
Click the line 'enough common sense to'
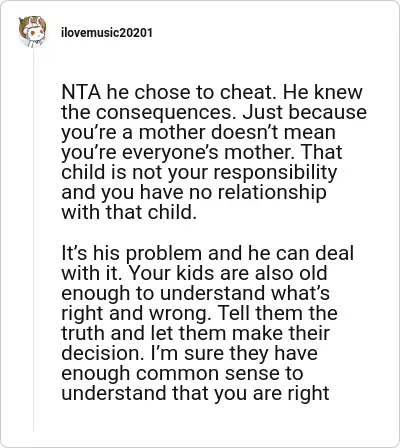[182, 373]
